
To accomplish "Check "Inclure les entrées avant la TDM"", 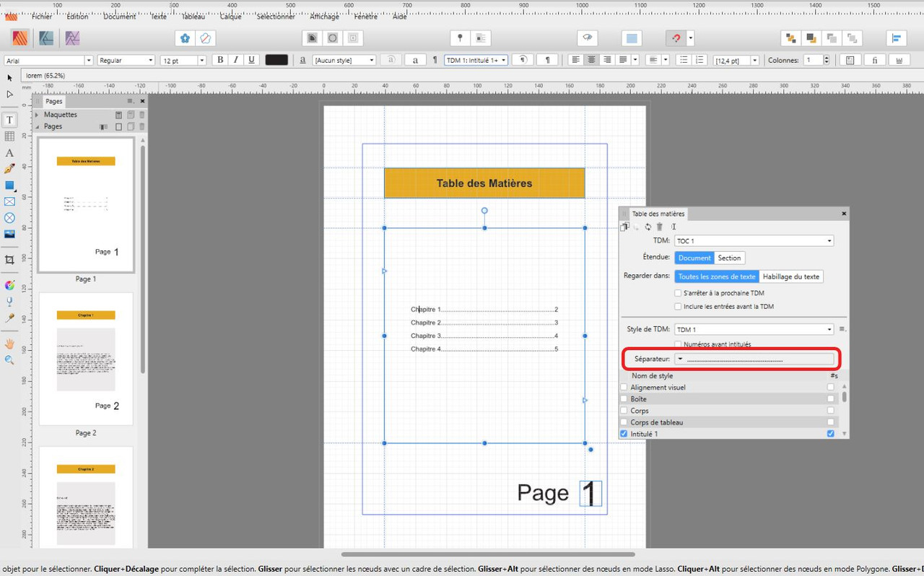I will [x=678, y=306].
